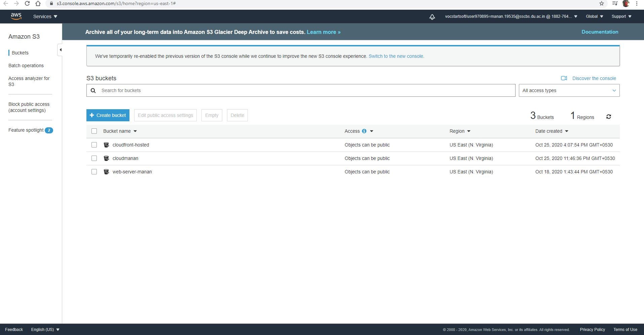Sort by Region column
Screen dimensions: 644x335
(x=460, y=131)
